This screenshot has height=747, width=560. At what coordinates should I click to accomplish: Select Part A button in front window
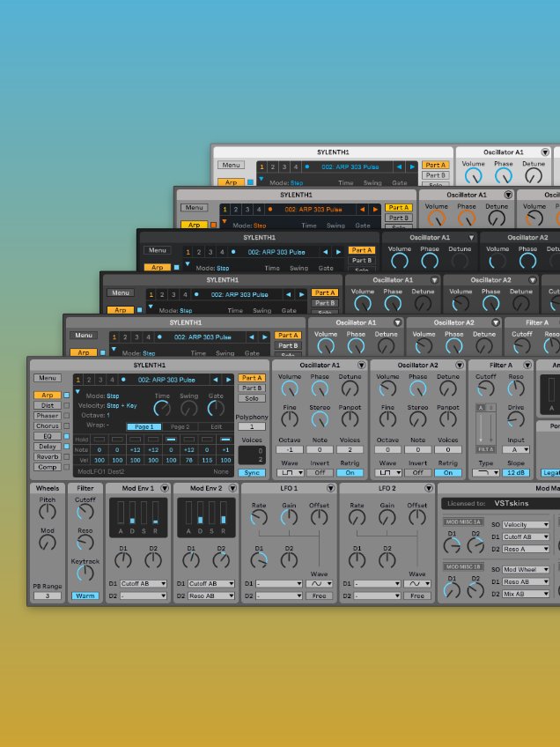(x=252, y=378)
